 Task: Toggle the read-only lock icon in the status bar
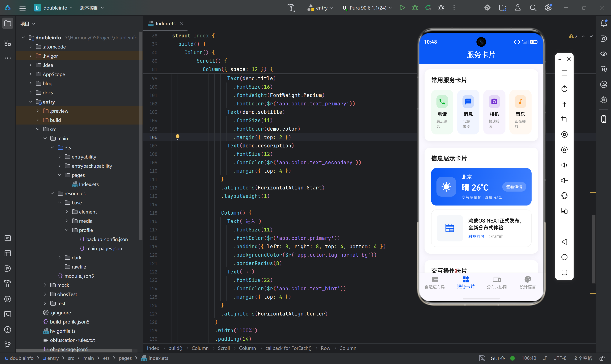602,358
